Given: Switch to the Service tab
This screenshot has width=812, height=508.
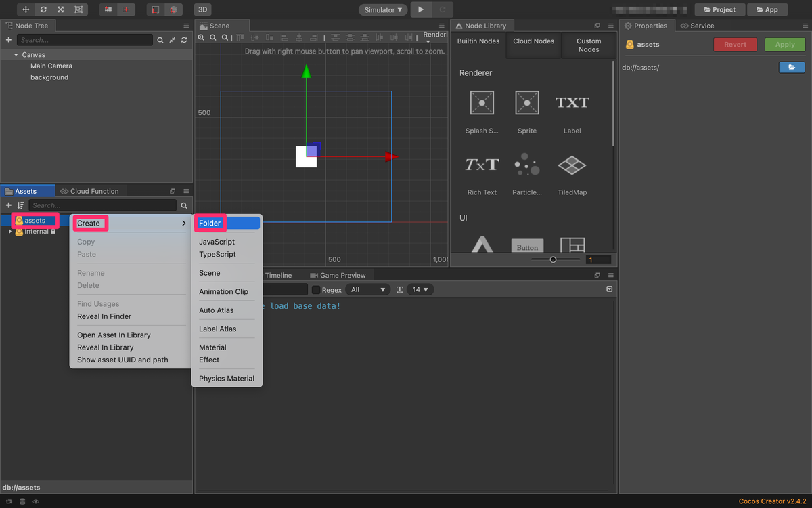Looking at the screenshot, I should [697, 26].
